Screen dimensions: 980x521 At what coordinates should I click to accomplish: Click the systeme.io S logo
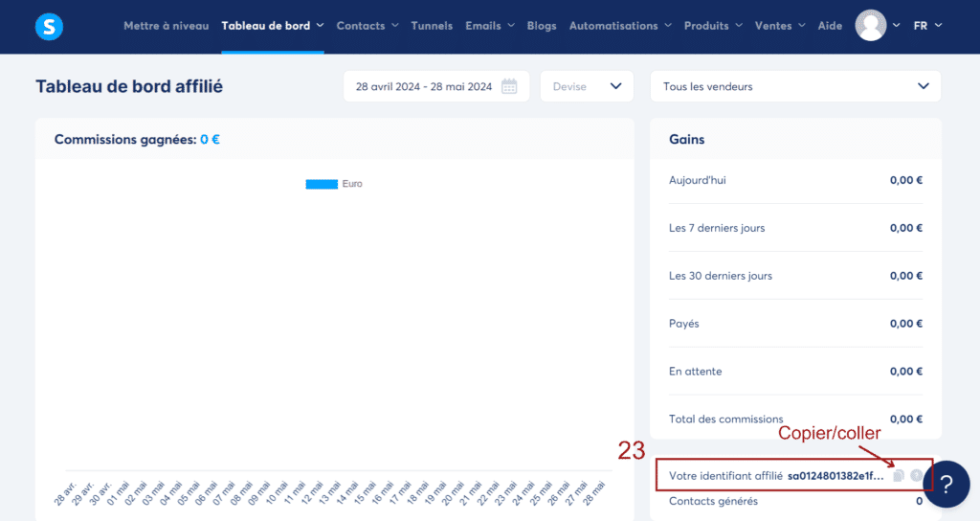tap(49, 26)
